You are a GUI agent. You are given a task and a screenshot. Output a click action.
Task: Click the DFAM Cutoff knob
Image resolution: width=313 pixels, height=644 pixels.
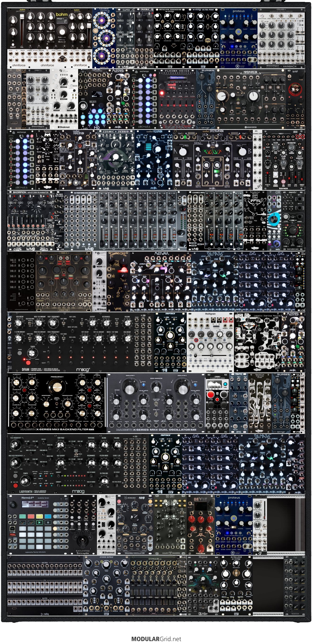[x=92, y=323]
